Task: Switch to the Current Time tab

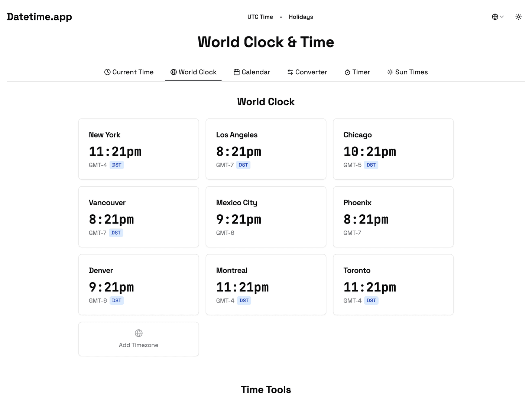Action: point(129,72)
